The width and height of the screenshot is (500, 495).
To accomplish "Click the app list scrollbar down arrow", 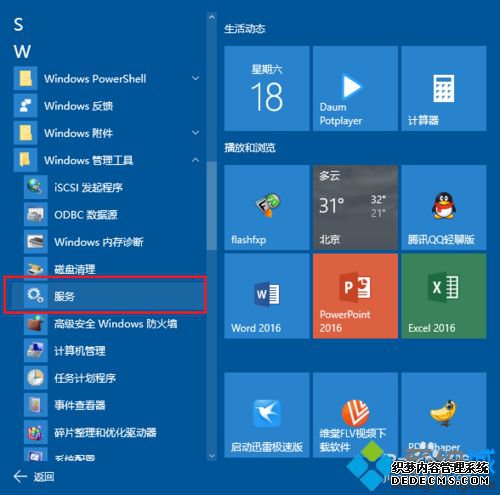I will (211, 455).
